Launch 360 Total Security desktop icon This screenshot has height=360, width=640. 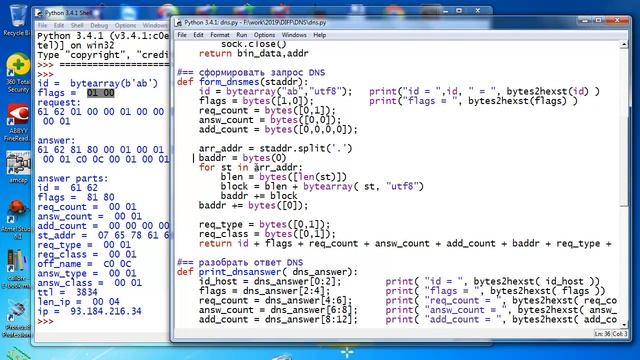[x=18, y=73]
